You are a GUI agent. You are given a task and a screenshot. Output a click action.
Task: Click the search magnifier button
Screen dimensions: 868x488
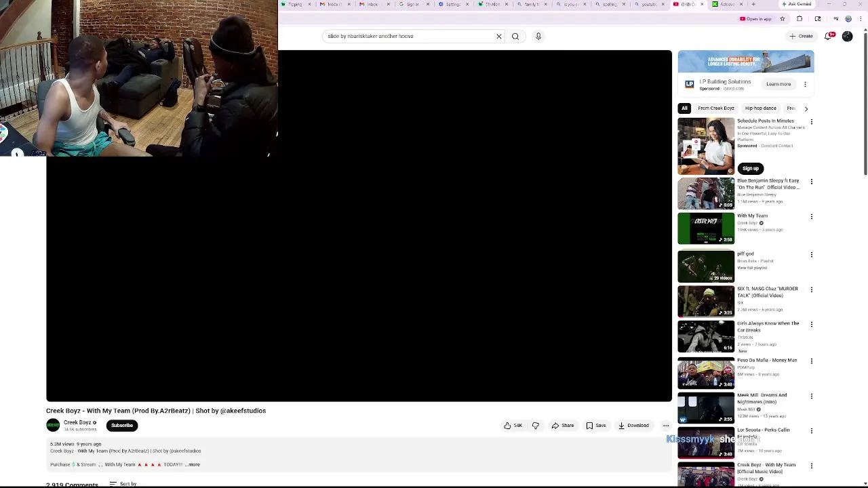[x=515, y=36]
